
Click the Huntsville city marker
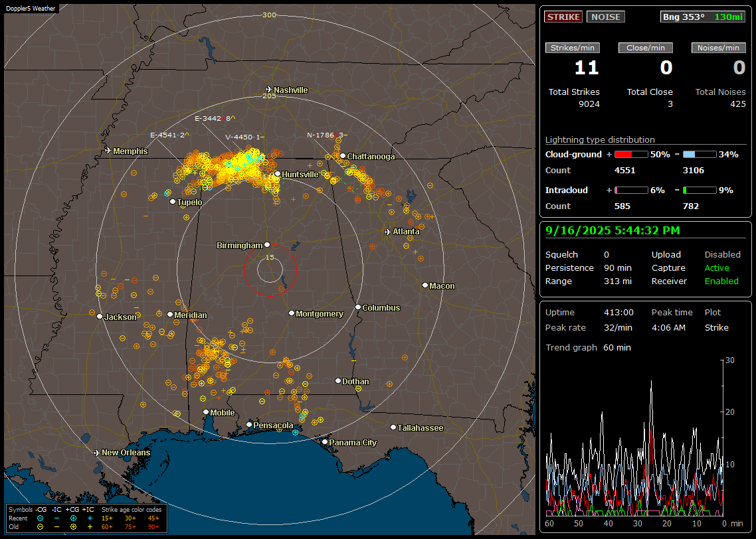click(278, 174)
